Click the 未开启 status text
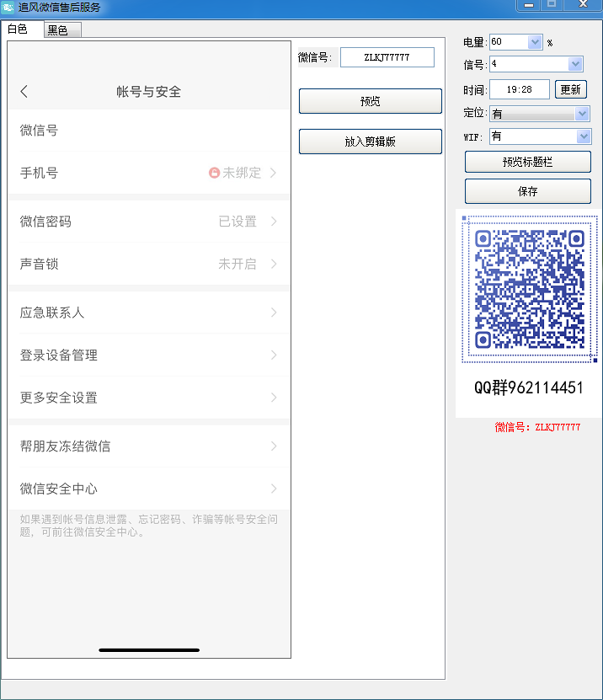Image resolution: width=603 pixels, height=700 pixels. click(237, 264)
